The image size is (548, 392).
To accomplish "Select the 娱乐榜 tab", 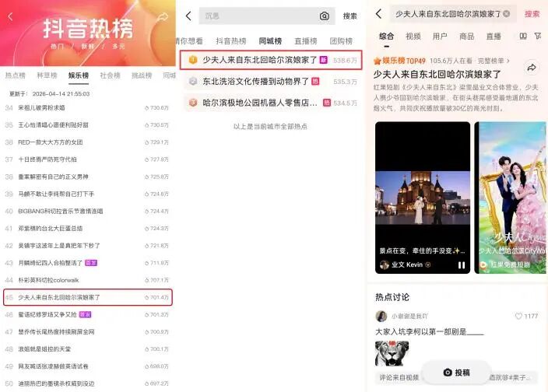I will click(79, 75).
